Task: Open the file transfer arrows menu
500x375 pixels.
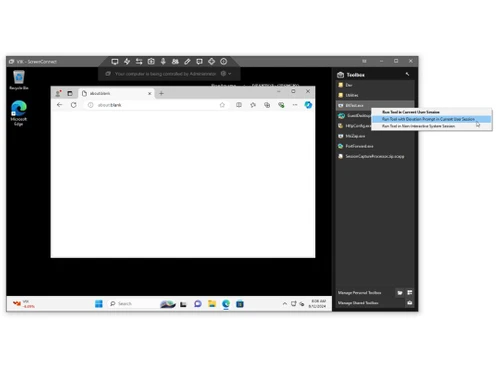Action: tap(139, 61)
